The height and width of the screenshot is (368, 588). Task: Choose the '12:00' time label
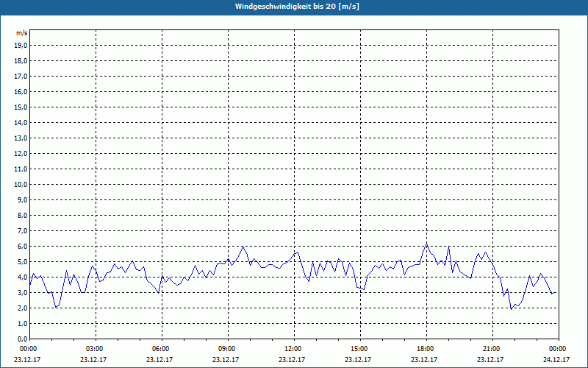click(294, 349)
